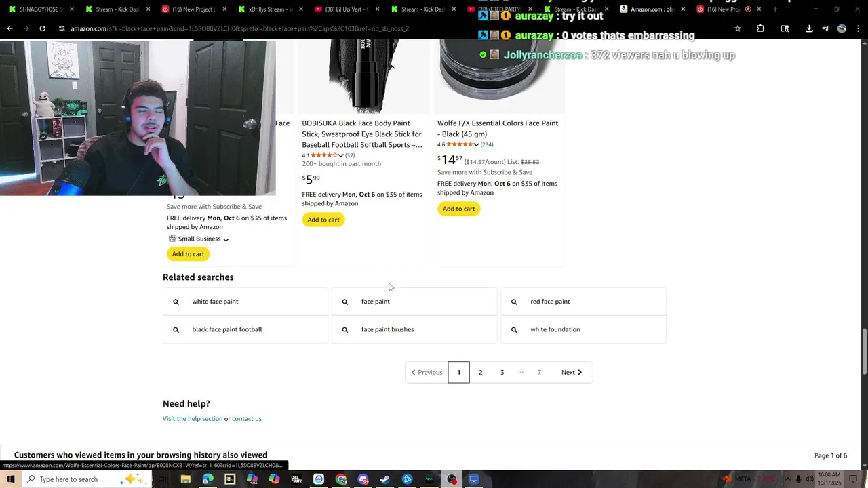
Task: Expand the Small Business dropdown
Action: [226, 239]
